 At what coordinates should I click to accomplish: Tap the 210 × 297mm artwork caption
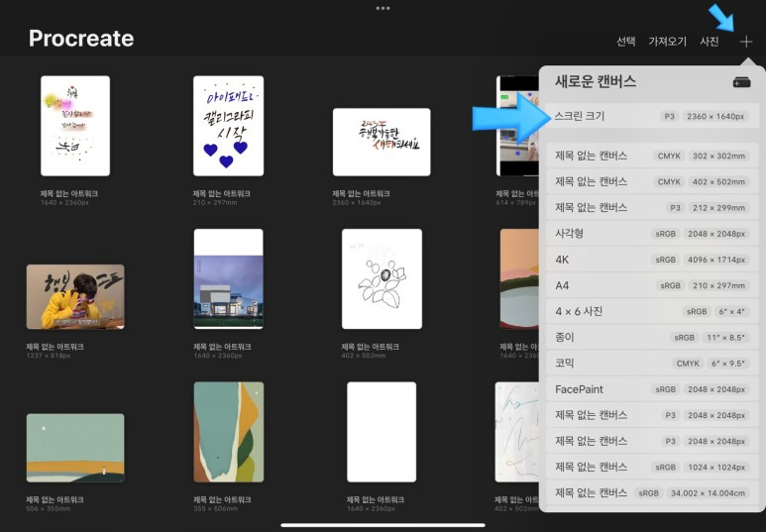[215, 202]
